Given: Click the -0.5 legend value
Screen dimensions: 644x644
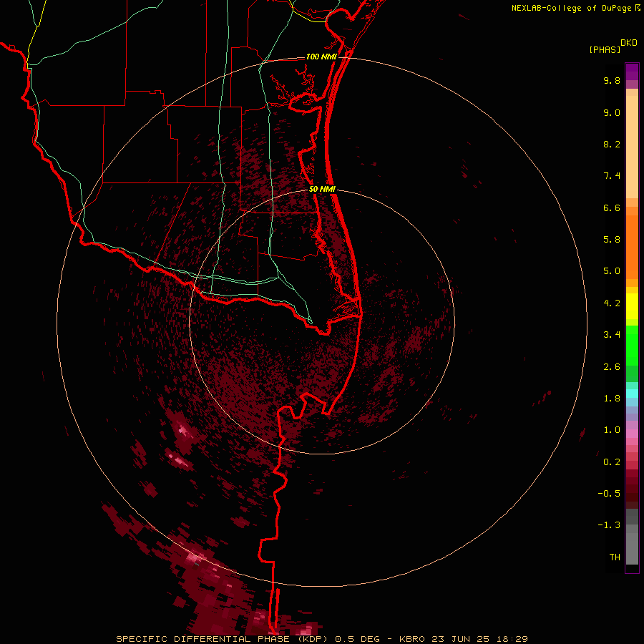Looking at the screenshot, I should [x=609, y=494].
